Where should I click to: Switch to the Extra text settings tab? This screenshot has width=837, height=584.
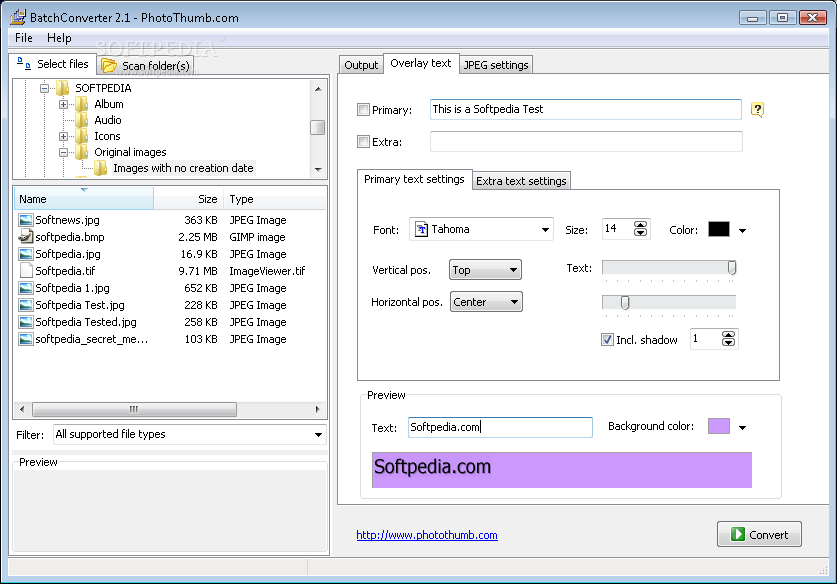point(521,181)
